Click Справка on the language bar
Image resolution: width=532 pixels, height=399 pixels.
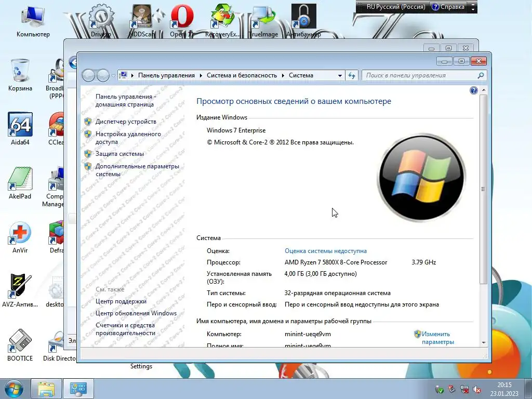point(448,7)
